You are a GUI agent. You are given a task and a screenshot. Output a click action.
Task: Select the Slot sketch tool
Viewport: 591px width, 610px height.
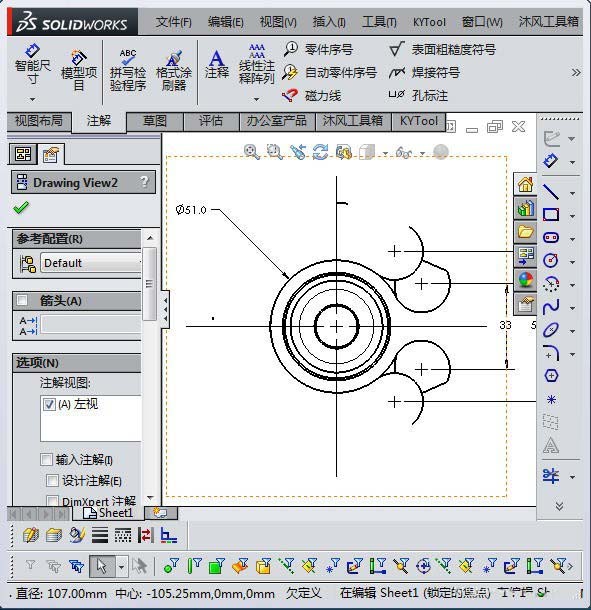click(x=551, y=237)
